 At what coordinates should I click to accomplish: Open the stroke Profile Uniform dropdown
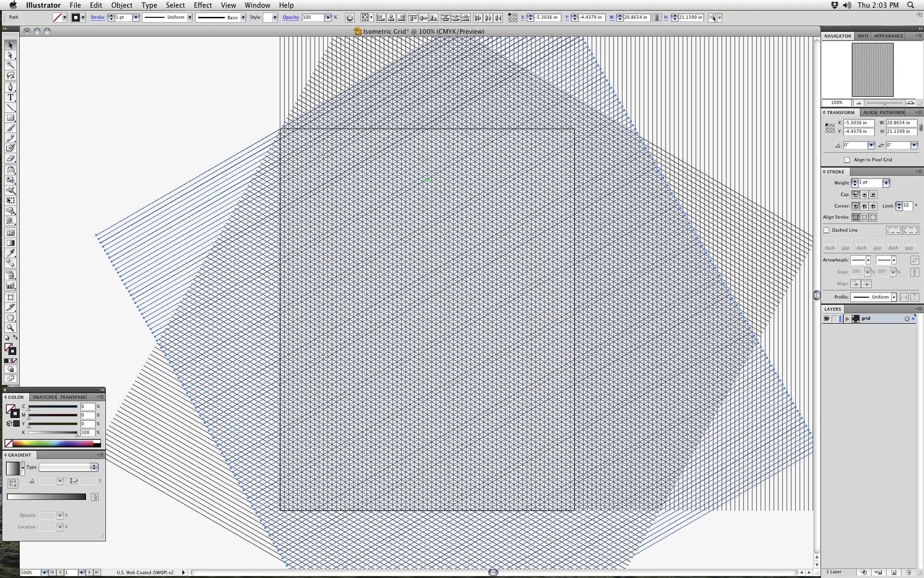pyautogui.click(x=894, y=297)
